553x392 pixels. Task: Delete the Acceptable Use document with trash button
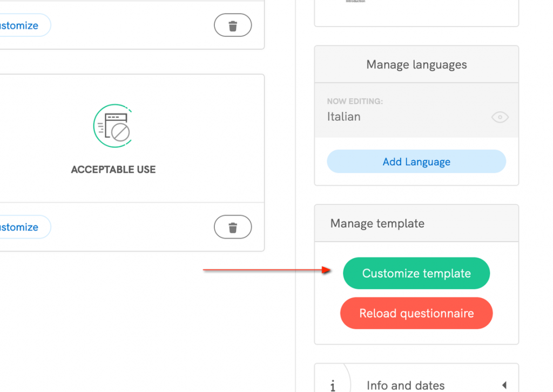[x=233, y=227]
